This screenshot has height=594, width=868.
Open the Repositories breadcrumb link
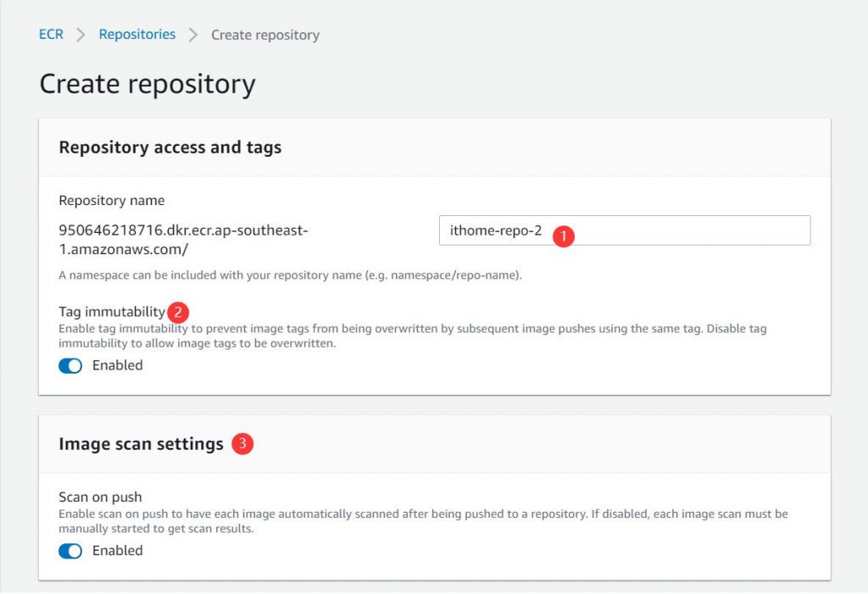[136, 35]
